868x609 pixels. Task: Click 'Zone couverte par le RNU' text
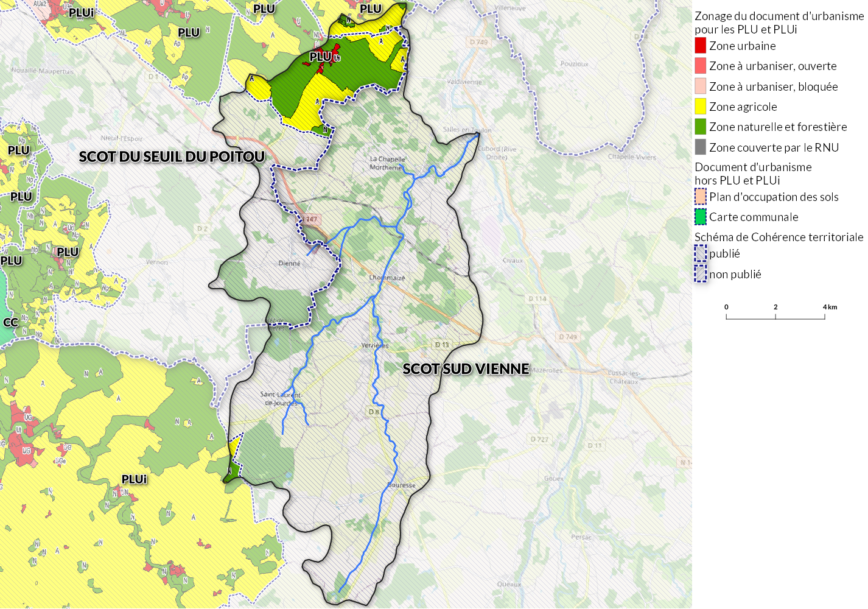(774, 147)
